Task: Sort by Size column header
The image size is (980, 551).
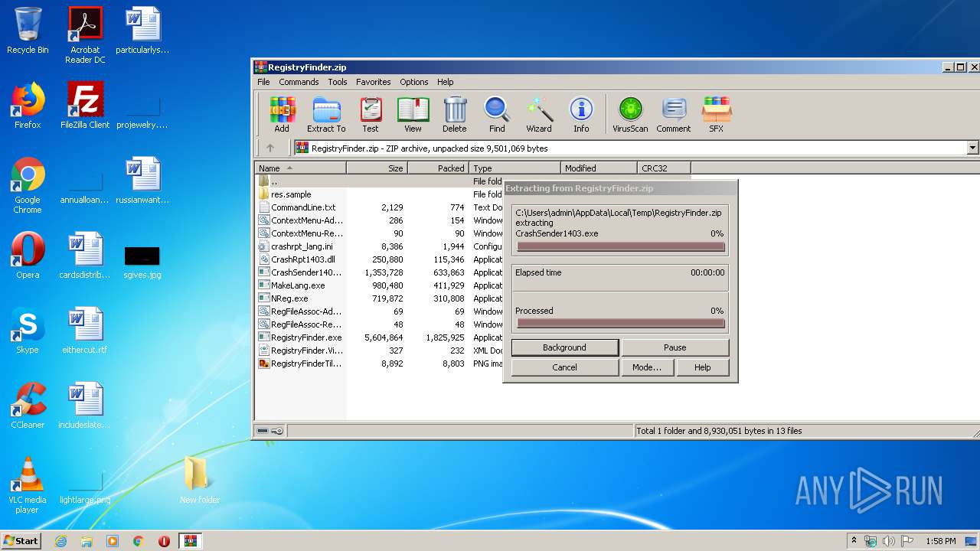Action: click(x=377, y=168)
